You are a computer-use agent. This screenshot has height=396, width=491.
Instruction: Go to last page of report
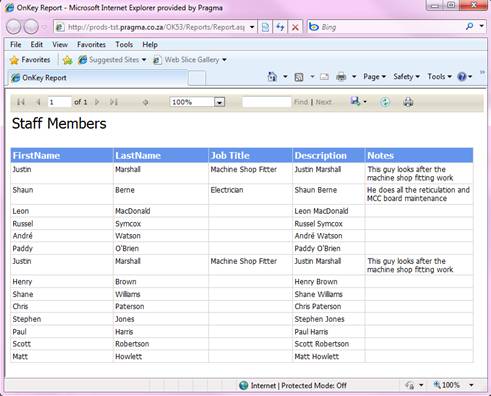(114, 102)
